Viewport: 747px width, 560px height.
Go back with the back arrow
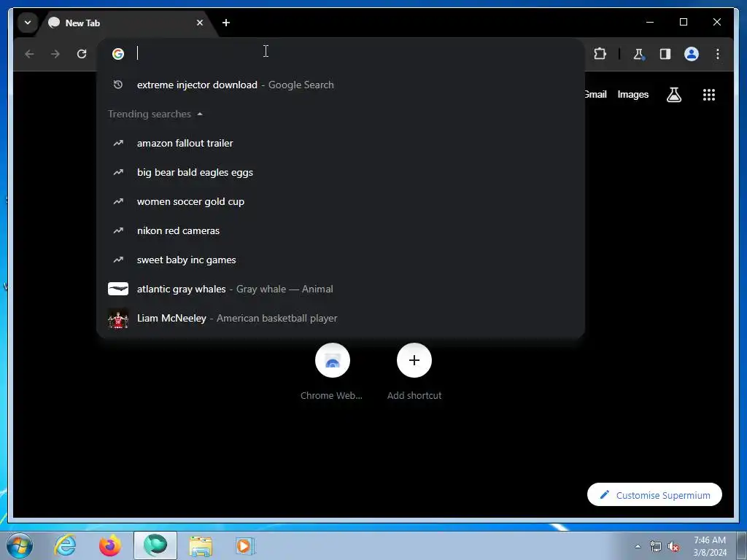[29, 54]
